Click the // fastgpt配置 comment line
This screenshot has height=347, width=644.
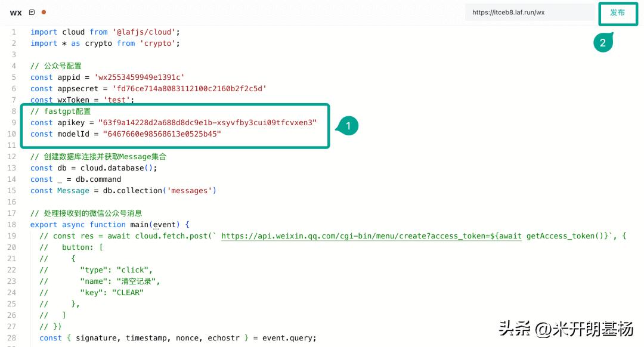point(61,111)
